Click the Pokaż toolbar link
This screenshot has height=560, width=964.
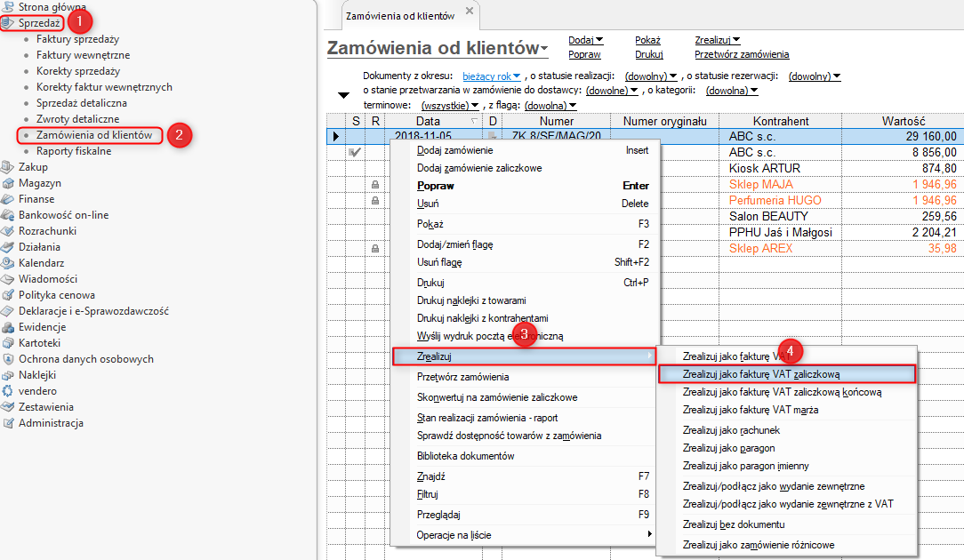tap(647, 40)
